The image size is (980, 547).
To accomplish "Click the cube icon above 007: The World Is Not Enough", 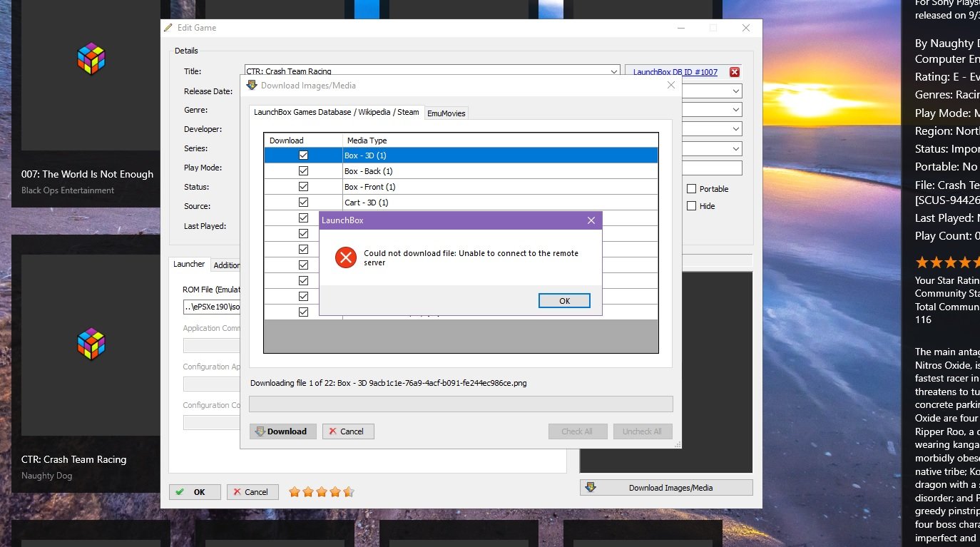I will coord(91,59).
